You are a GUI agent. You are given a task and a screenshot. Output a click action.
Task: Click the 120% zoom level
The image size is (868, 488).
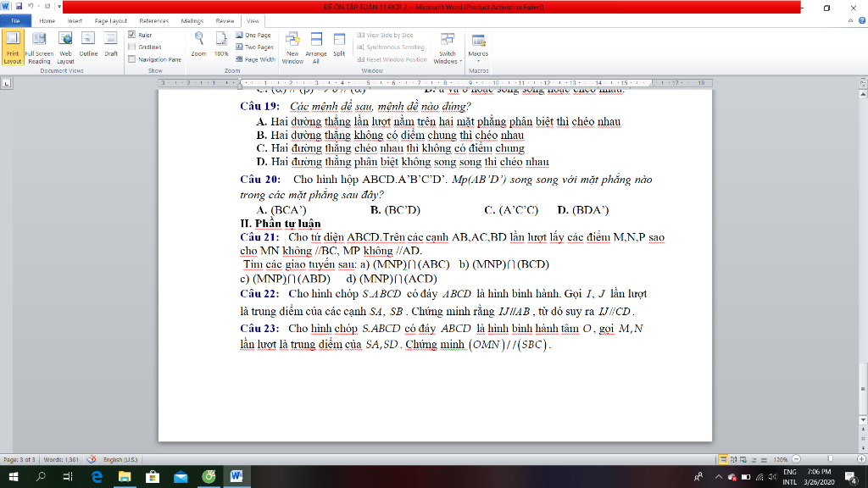coord(781,459)
